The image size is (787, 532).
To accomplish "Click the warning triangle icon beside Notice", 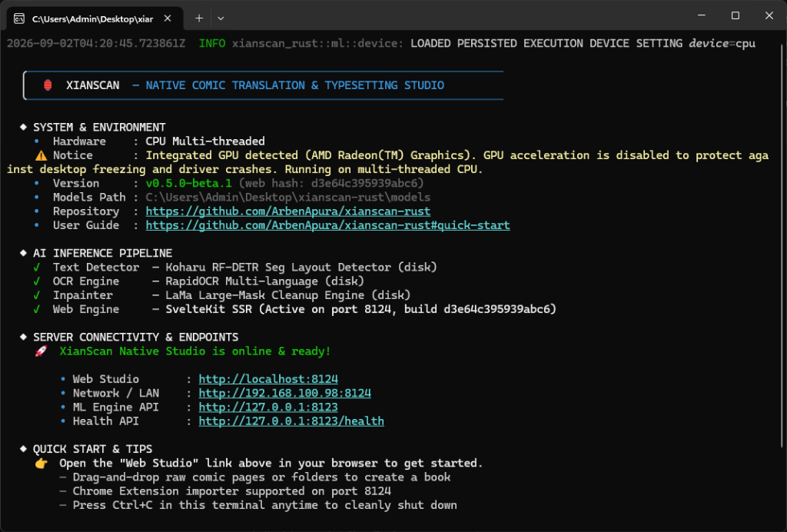I will 42,155.
